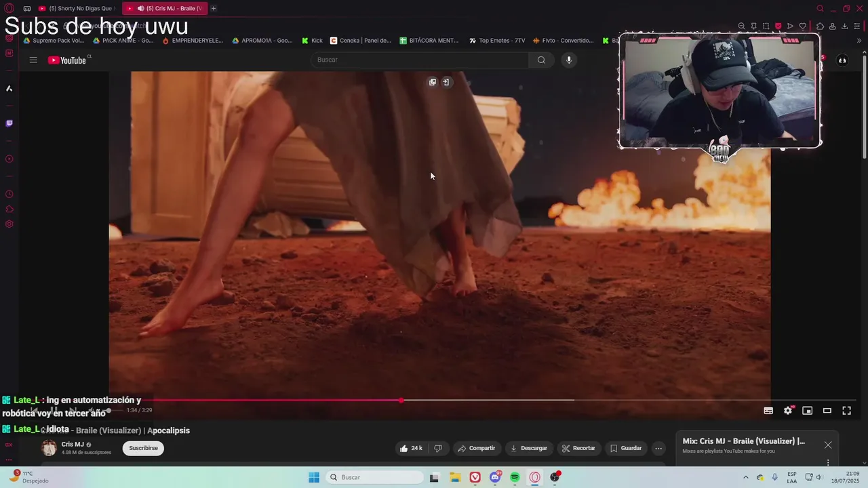Viewport: 868px width, 488px height.
Task: Open the extensions cube icon
Action: pos(820,26)
